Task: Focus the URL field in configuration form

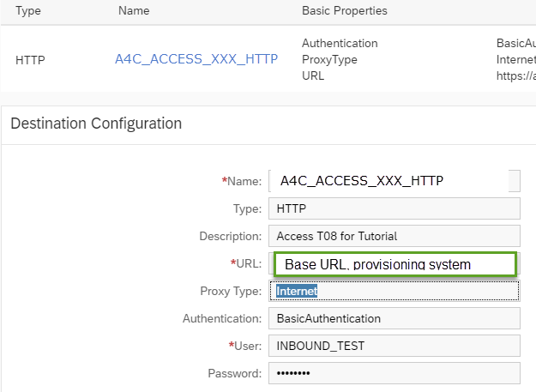Action: (394, 263)
